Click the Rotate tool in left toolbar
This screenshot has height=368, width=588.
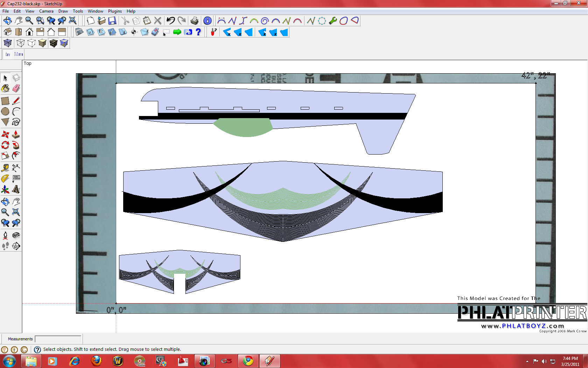click(5, 145)
